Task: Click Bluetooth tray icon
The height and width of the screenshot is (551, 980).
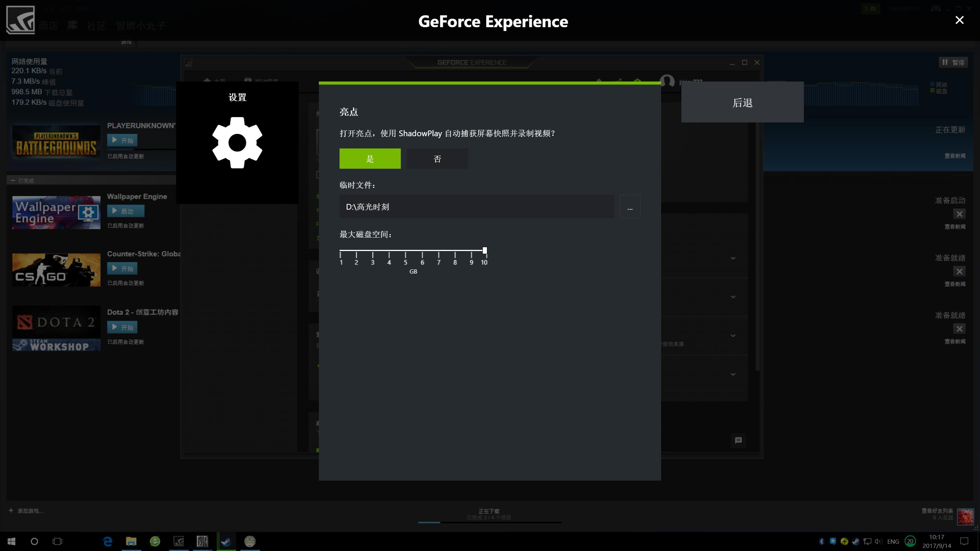Action: tap(821, 541)
